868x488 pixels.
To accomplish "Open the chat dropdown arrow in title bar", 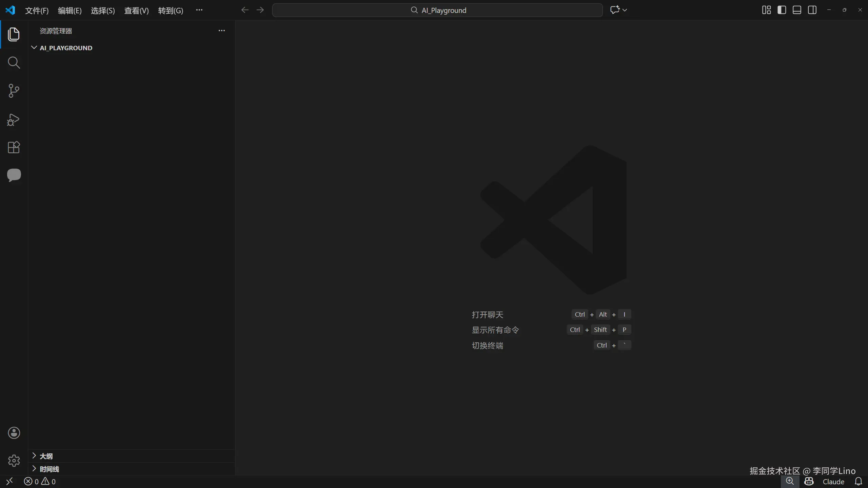I will click(x=625, y=10).
